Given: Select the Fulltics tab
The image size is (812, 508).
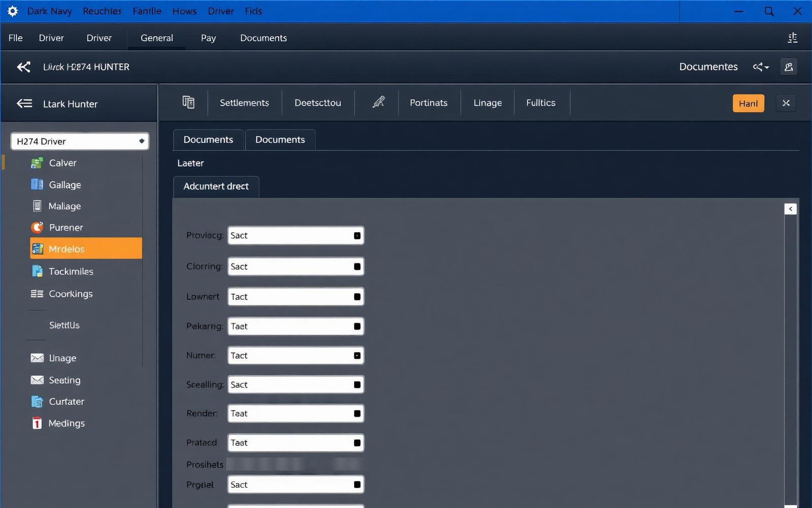Looking at the screenshot, I should pyautogui.click(x=540, y=103).
